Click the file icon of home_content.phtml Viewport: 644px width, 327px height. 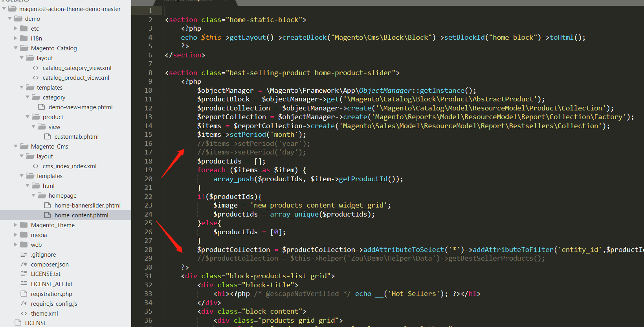(48, 215)
